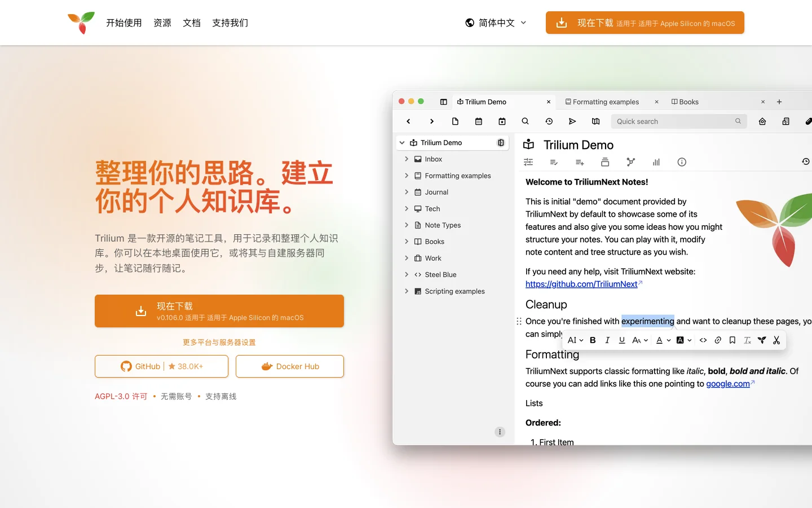The width and height of the screenshot is (812, 508).
Task: Open the Docker Hub button
Action: point(290,366)
